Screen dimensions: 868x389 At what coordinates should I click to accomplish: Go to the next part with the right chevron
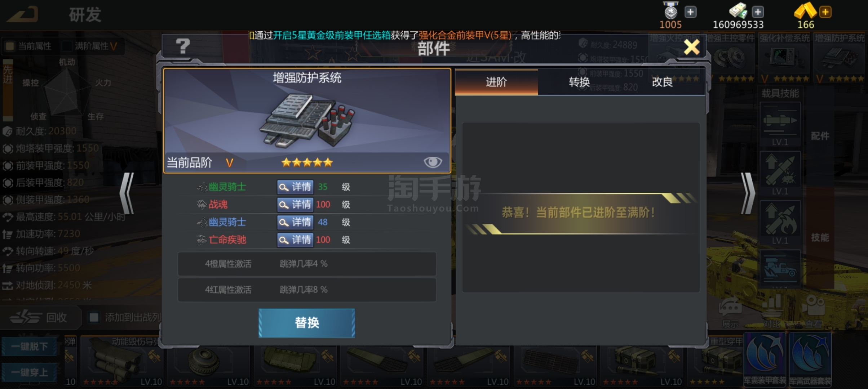748,193
